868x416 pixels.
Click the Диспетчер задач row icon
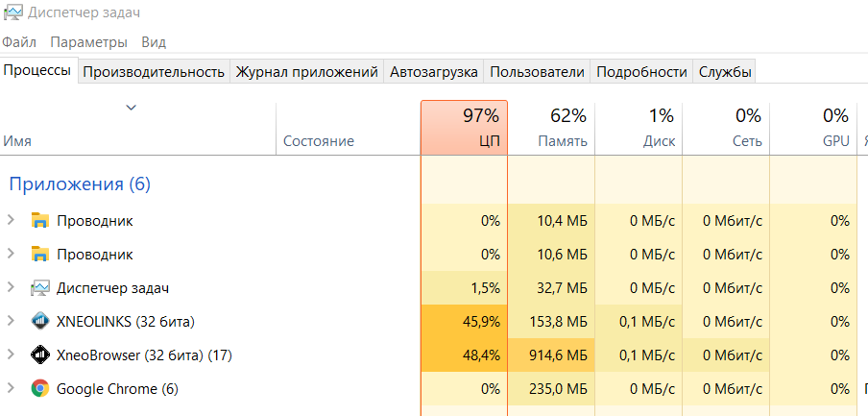[40, 288]
